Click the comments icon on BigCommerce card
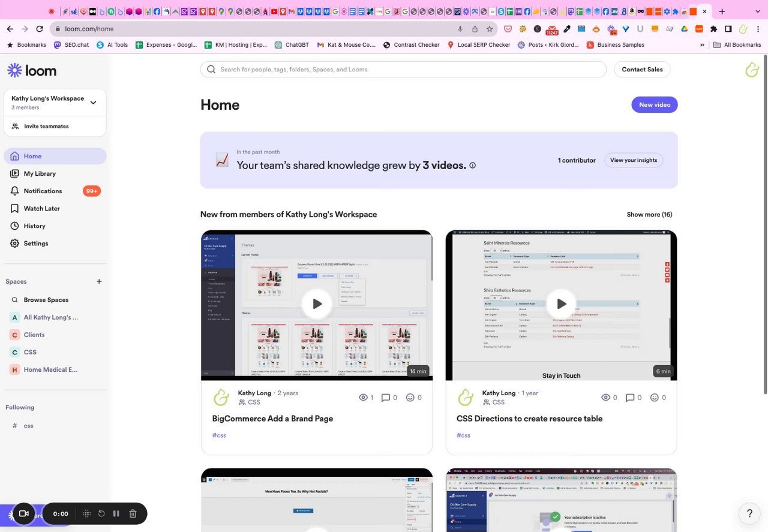 click(386, 397)
